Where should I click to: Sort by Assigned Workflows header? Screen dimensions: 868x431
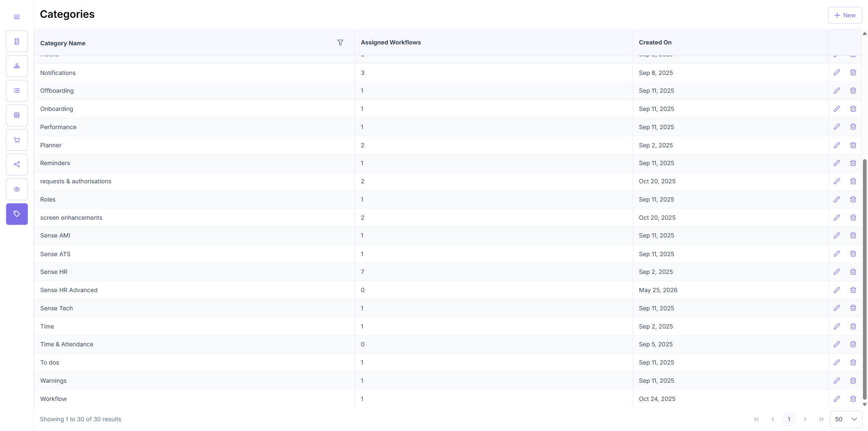(391, 42)
